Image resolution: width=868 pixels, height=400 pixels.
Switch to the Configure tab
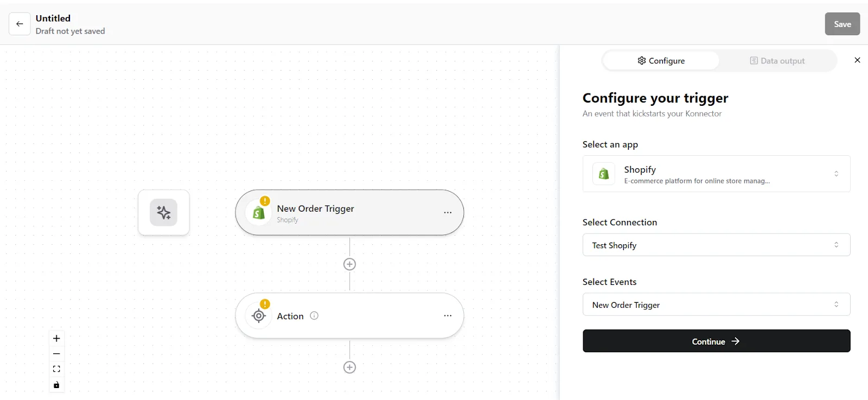pos(661,61)
